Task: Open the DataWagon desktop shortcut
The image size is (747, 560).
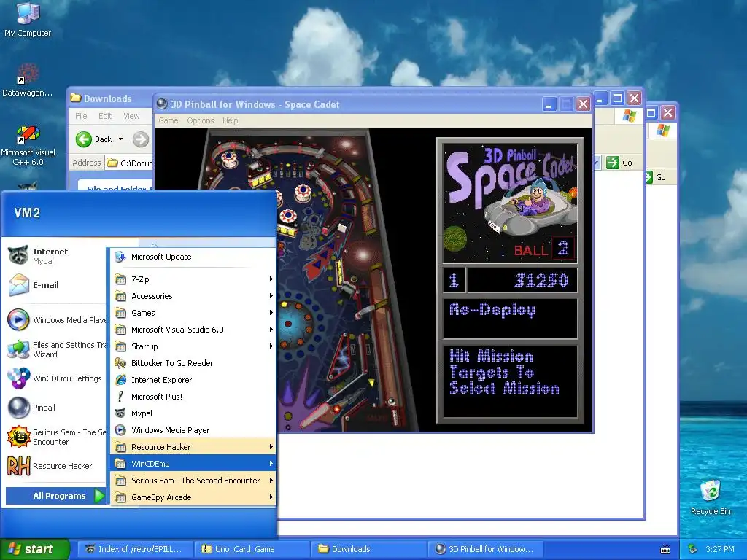Action: [x=28, y=80]
